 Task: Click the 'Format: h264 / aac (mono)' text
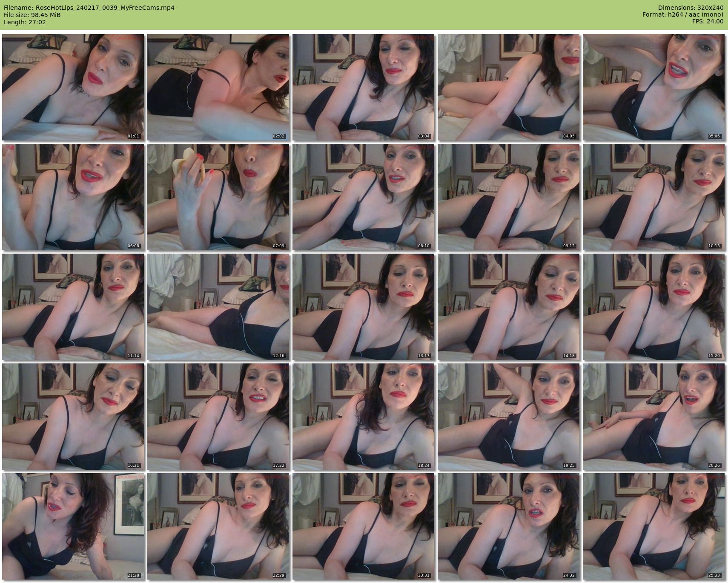683,15
